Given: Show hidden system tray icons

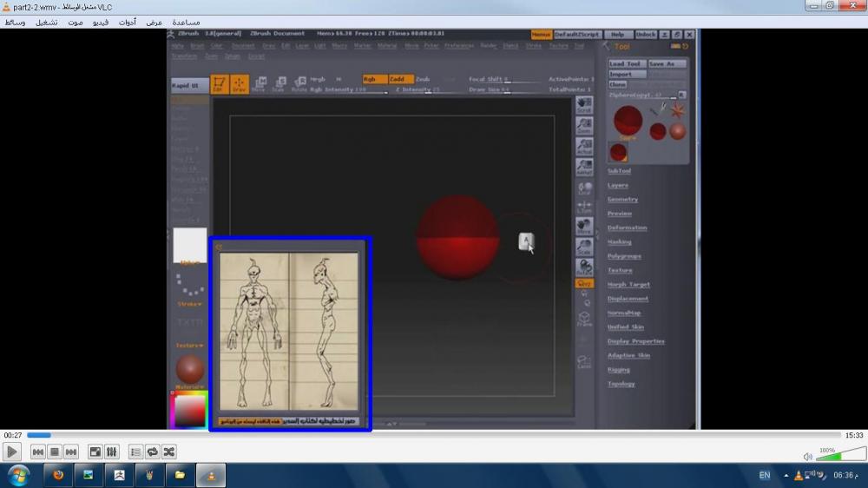Looking at the screenshot, I should click(x=786, y=476).
